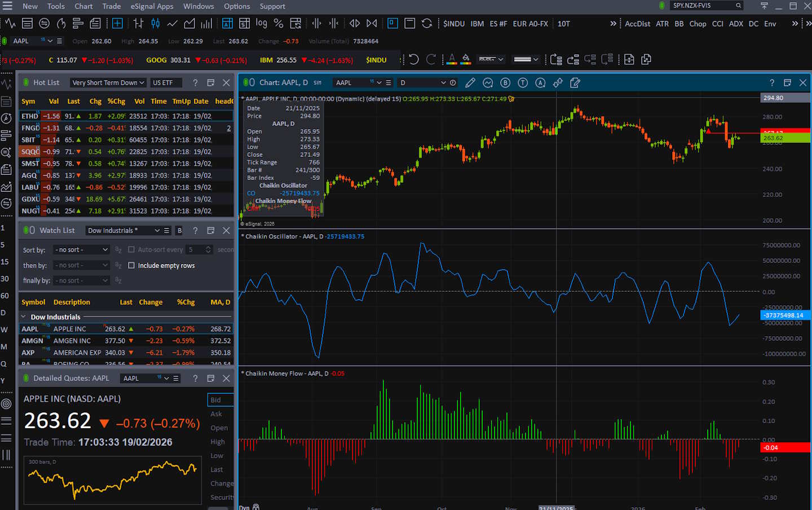
Task: Collapse the Dow Industrials group expander
Action: tap(24, 317)
